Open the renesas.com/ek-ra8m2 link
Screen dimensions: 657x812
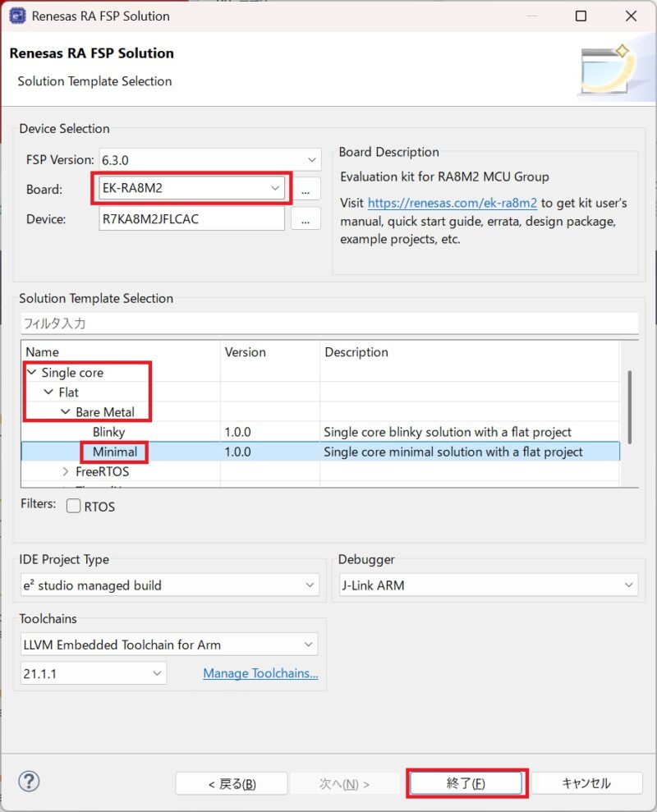[452, 203]
